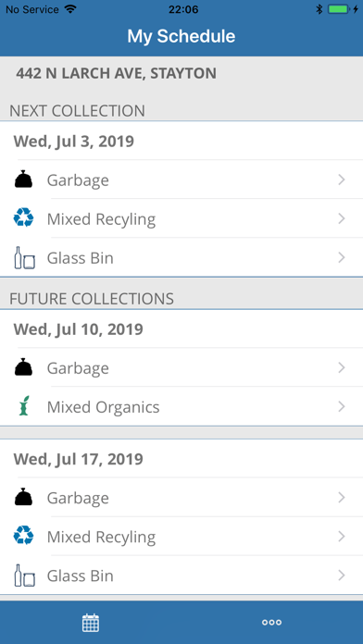Expand Mixed Organics chevron for Jul 10
Image resolution: width=363 pixels, height=644 pixels.
click(341, 406)
